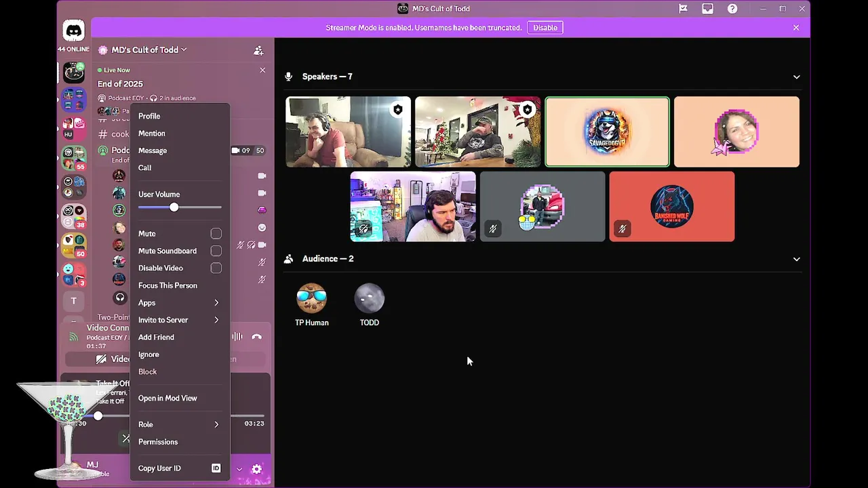The width and height of the screenshot is (868, 488).
Task: Open user settings gear icon
Action: pos(256,469)
